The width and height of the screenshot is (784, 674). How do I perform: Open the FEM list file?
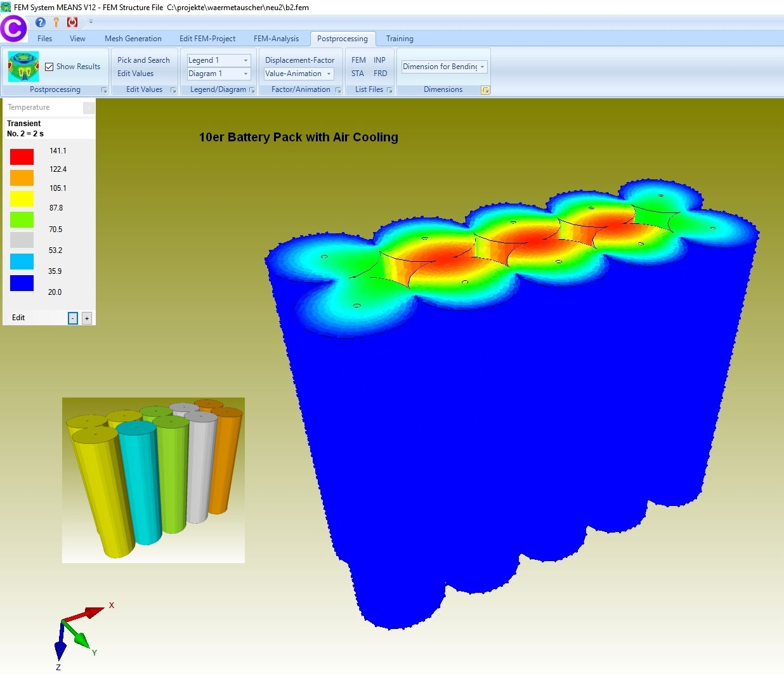358,60
